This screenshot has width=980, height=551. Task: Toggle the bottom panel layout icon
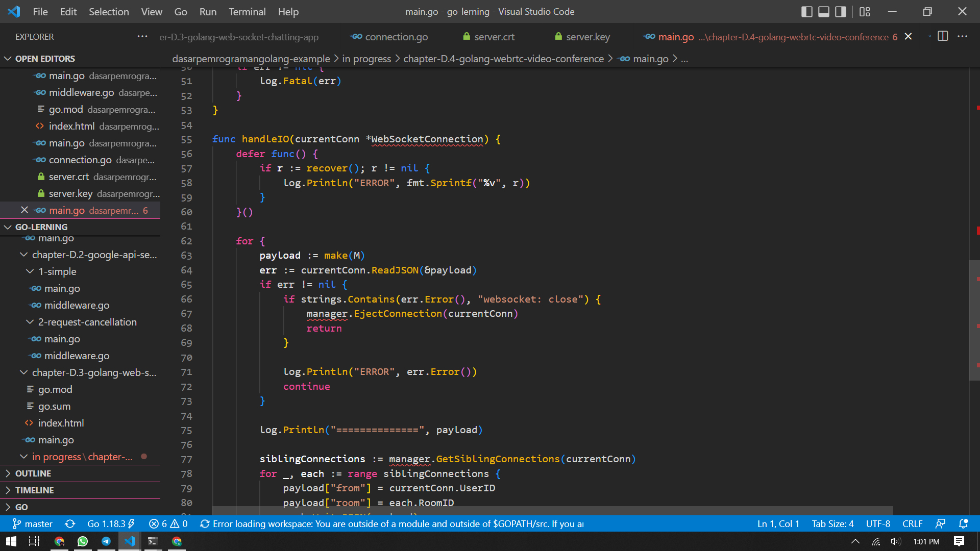pos(823,12)
